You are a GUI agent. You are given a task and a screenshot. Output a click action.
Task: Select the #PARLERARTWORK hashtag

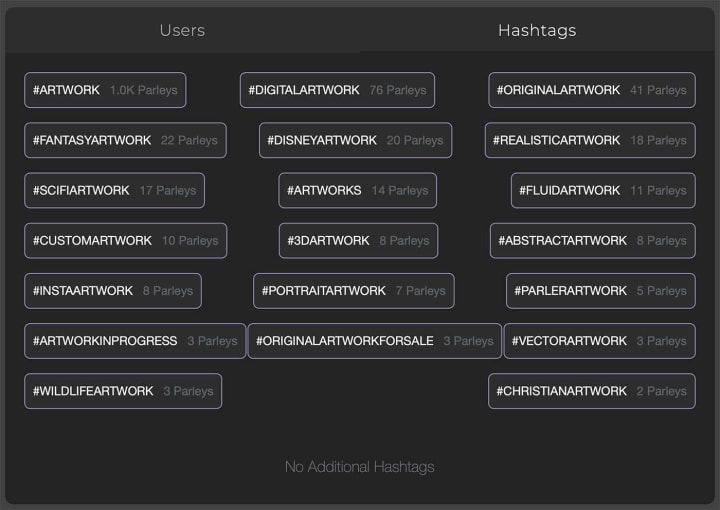click(600, 291)
